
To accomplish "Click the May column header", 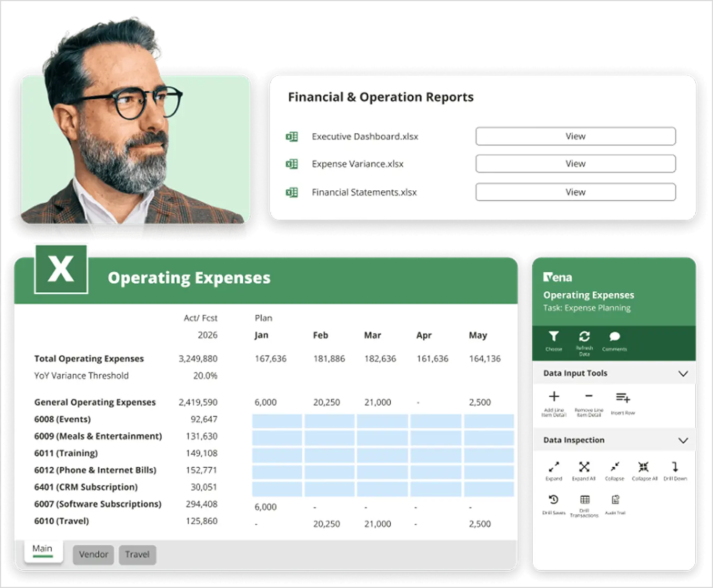I will pyautogui.click(x=478, y=336).
